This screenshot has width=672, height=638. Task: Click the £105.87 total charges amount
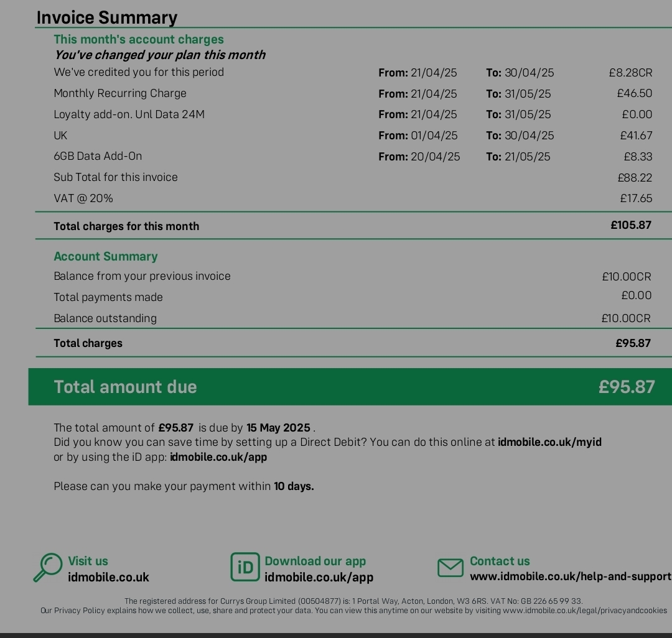coord(631,225)
